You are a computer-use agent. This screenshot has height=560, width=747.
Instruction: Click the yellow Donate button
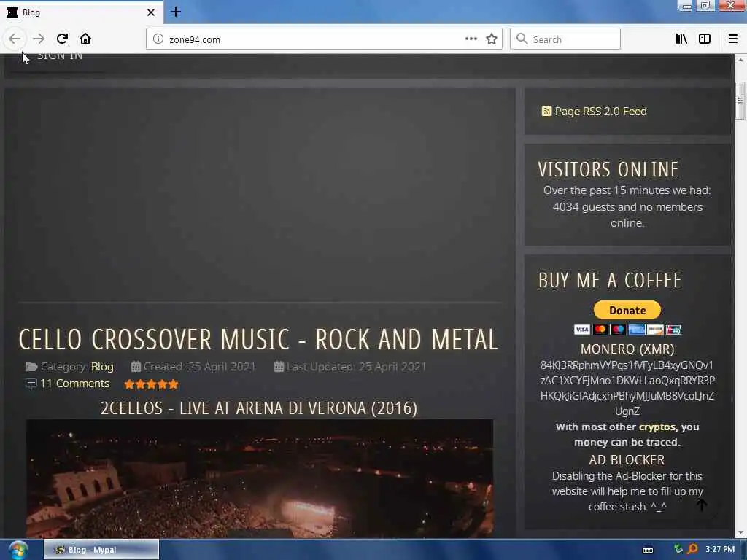point(627,310)
